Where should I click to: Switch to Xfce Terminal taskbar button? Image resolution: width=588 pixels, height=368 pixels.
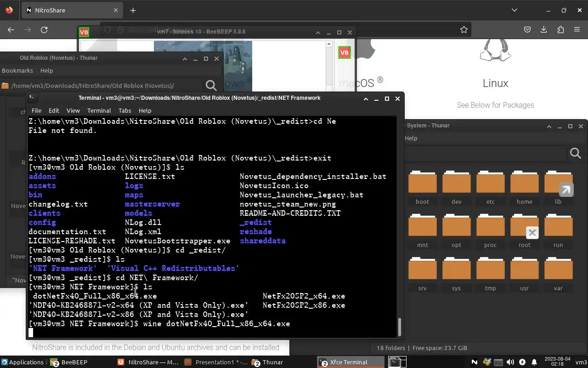click(351, 362)
